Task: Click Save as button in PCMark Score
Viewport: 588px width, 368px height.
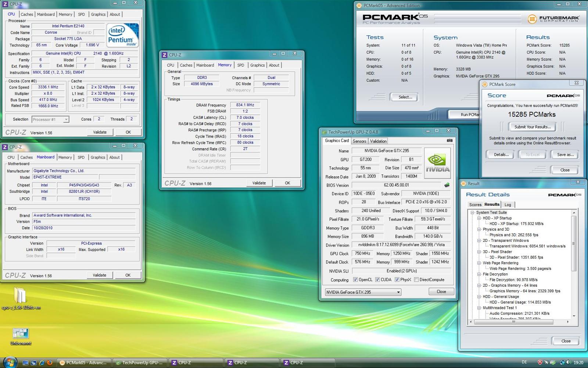Action: point(565,155)
